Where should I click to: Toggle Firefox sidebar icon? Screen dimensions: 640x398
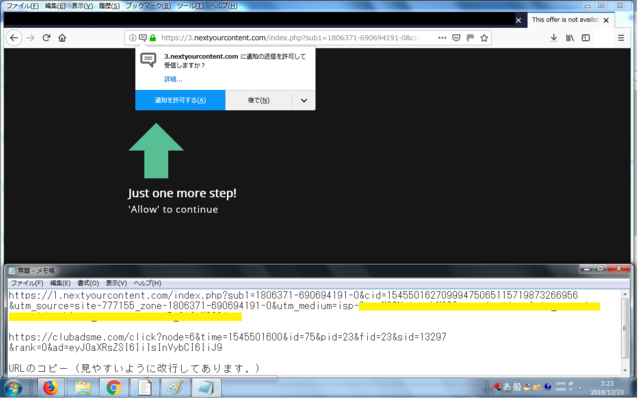click(586, 38)
